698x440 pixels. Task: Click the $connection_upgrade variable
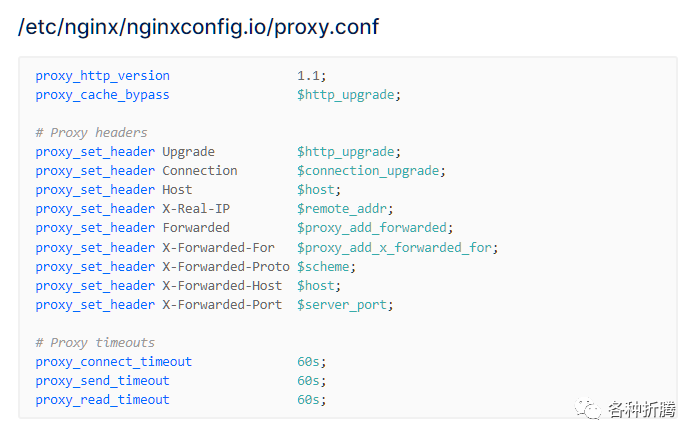(x=368, y=171)
